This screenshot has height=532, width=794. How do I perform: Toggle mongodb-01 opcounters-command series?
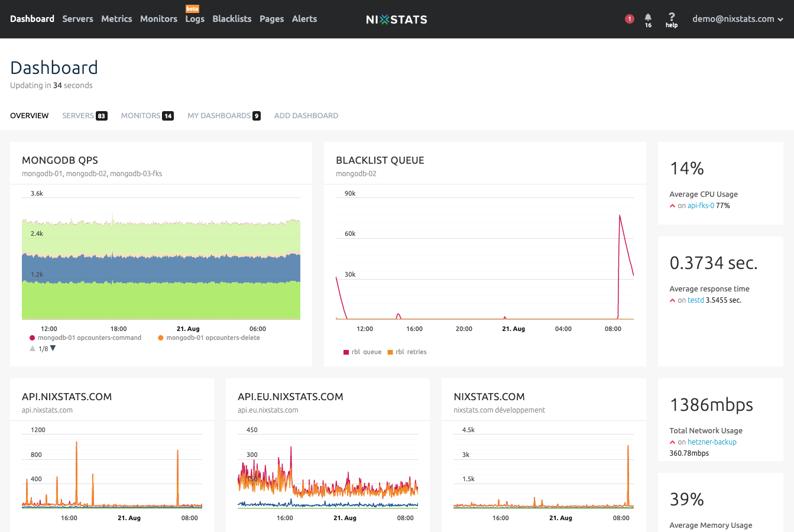89,338
